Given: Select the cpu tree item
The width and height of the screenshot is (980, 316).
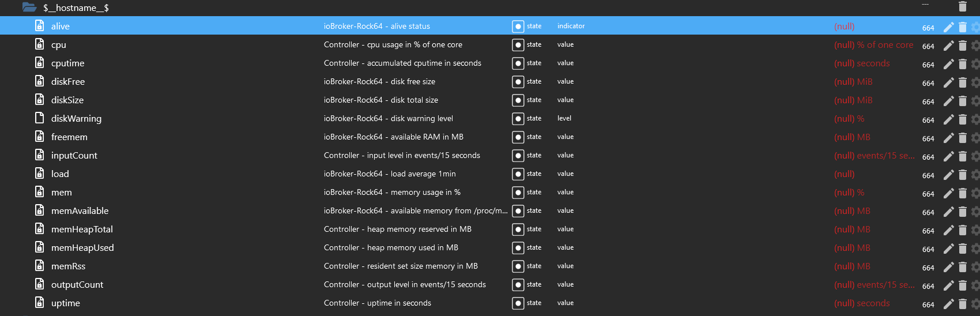Looking at the screenshot, I should 58,44.
